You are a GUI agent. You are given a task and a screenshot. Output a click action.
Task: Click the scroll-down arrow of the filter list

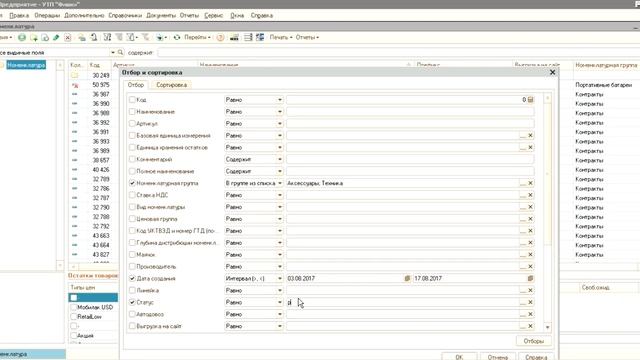coord(547,327)
